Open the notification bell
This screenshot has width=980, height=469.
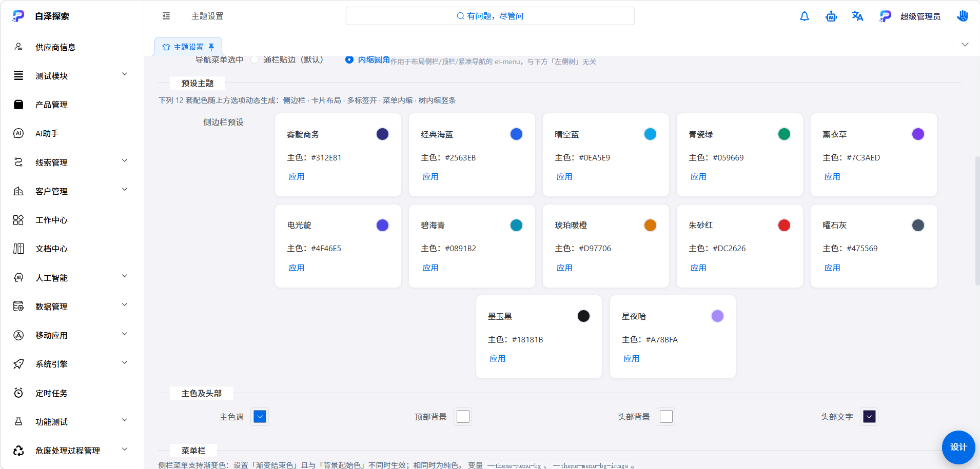pyautogui.click(x=805, y=16)
